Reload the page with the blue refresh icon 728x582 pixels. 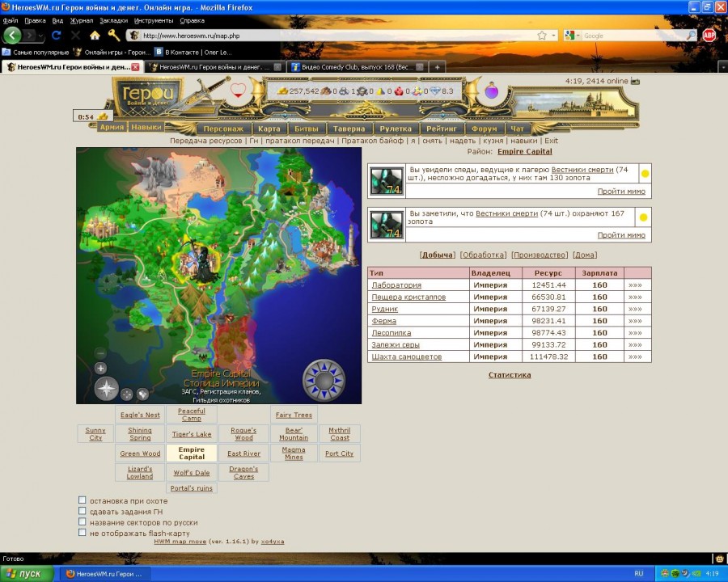click(x=56, y=36)
